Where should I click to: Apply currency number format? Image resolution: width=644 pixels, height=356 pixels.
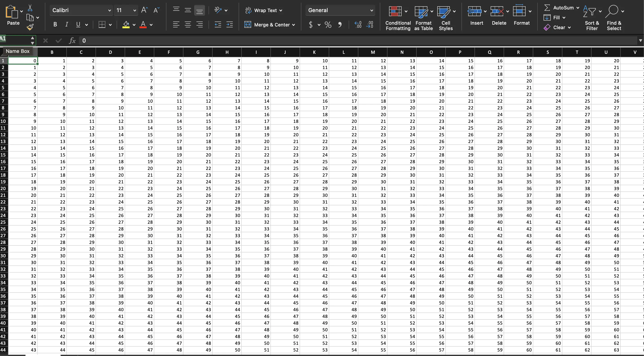[311, 24]
